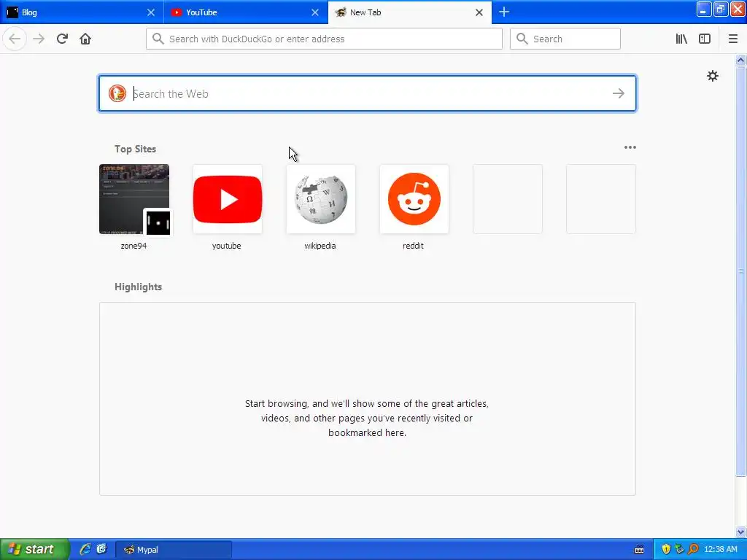The height and width of the screenshot is (560, 747).
Task: Click the vertical scrollbar thumb
Action: 740,271
